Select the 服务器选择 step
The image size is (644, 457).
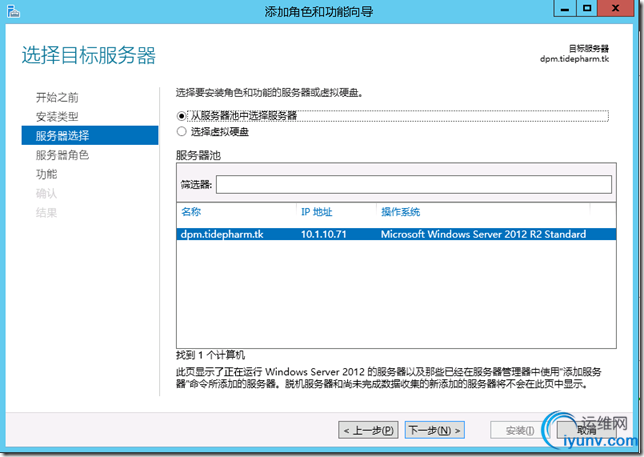tap(90, 135)
